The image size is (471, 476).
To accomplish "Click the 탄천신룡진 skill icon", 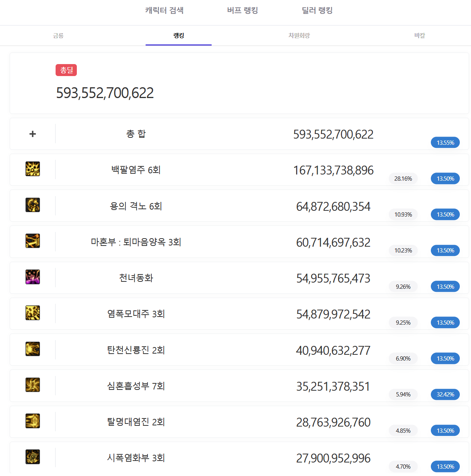I will [x=33, y=349].
